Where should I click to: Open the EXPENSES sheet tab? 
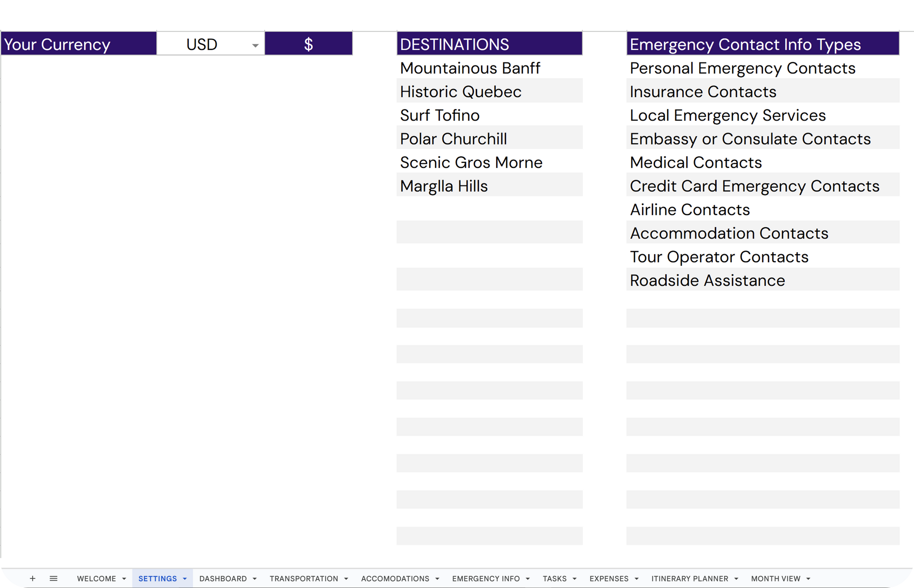[609, 579]
